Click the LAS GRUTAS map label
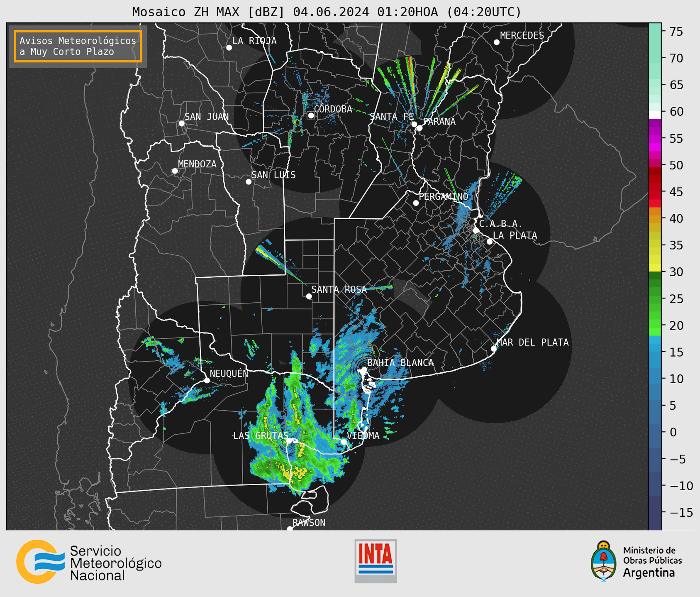 click(261, 436)
